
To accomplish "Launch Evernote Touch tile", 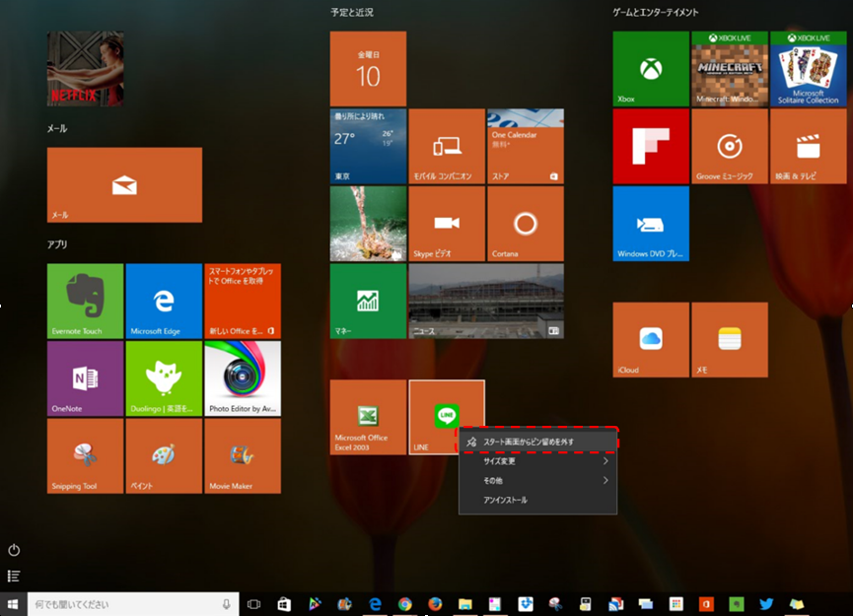I will [86, 302].
